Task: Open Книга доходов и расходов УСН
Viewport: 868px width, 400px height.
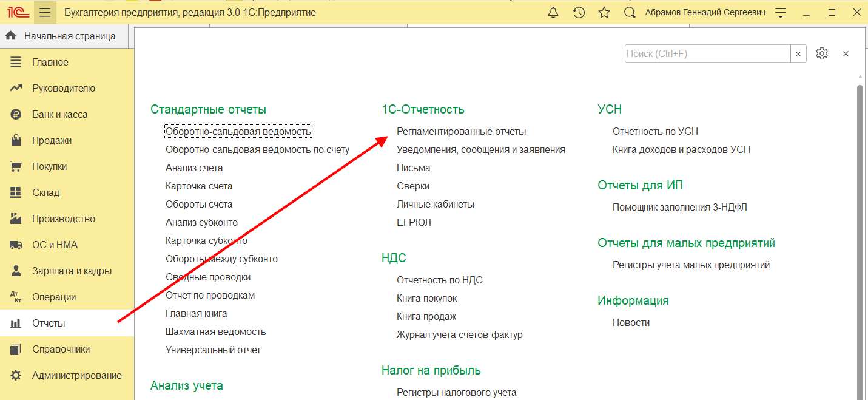Action: click(682, 149)
